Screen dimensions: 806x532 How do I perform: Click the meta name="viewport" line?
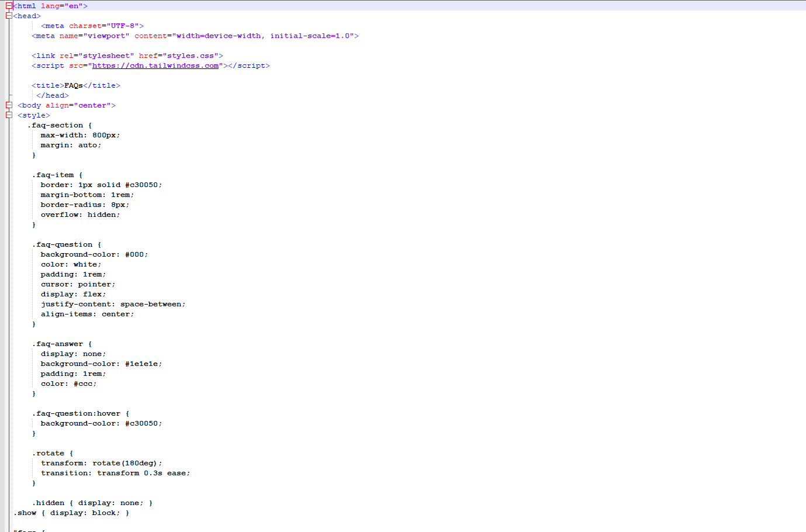click(195, 36)
